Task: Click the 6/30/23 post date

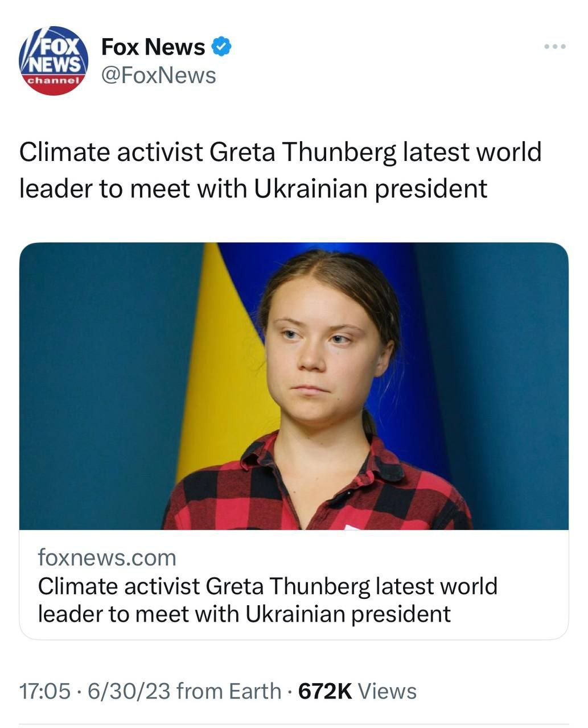Action: coord(129,692)
